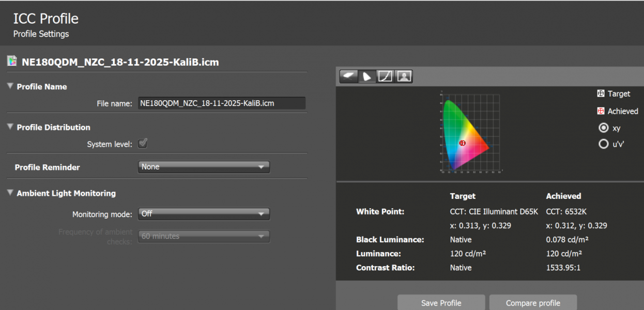Open the portrait image preview icon
Screen dimensions: 644x310
click(403, 76)
